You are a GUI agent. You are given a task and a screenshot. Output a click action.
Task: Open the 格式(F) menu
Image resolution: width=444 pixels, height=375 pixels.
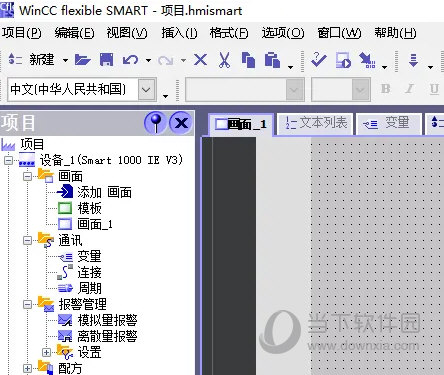click(x=229, y=33)
